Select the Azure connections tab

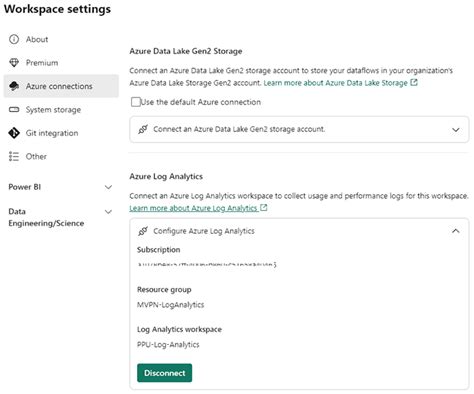[x=61, y=86]
